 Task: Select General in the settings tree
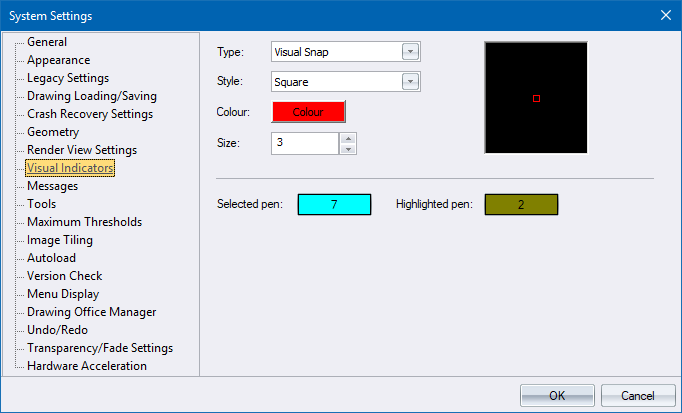tap(47, 42)
